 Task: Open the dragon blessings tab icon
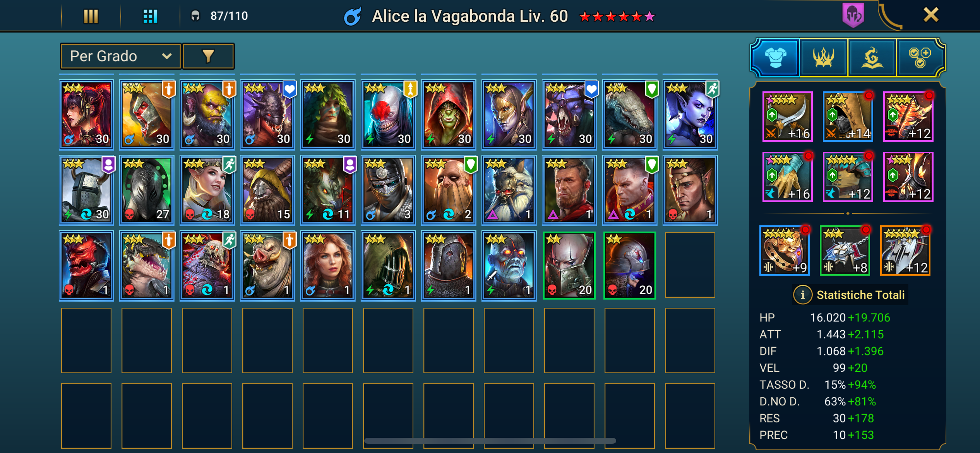872,58
